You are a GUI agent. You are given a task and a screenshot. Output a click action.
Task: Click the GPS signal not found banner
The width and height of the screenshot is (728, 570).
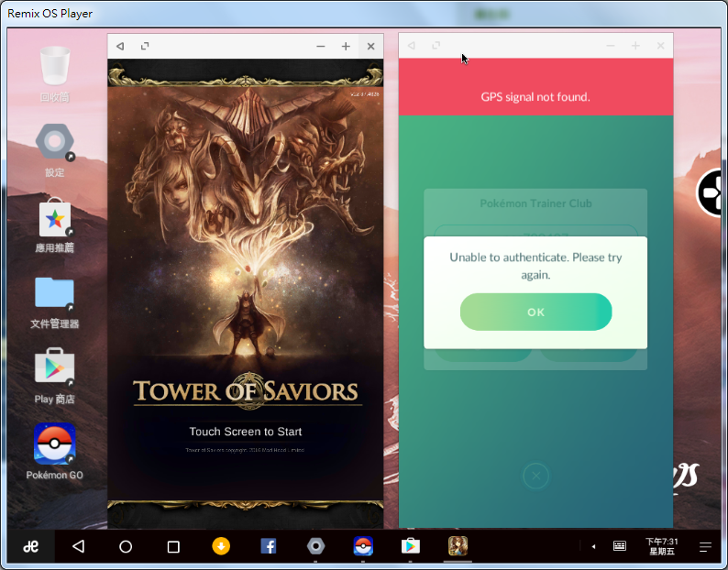pos(535,87)
